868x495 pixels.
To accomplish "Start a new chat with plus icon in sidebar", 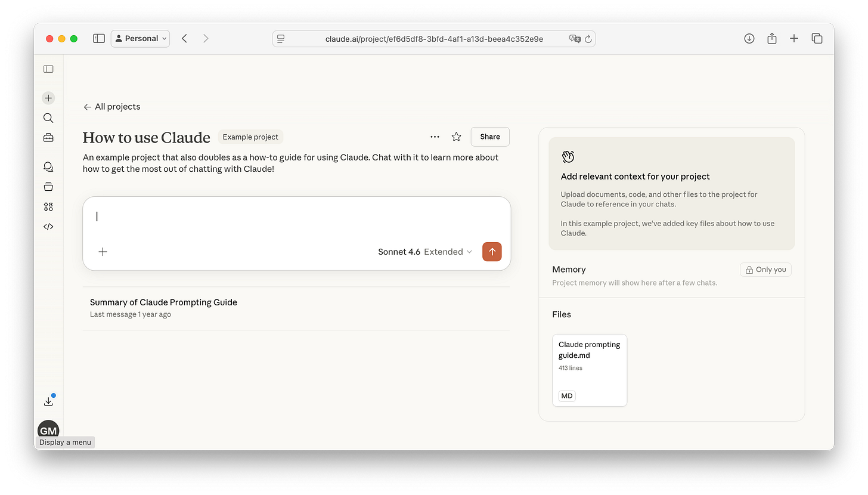I will pos(48,98).
